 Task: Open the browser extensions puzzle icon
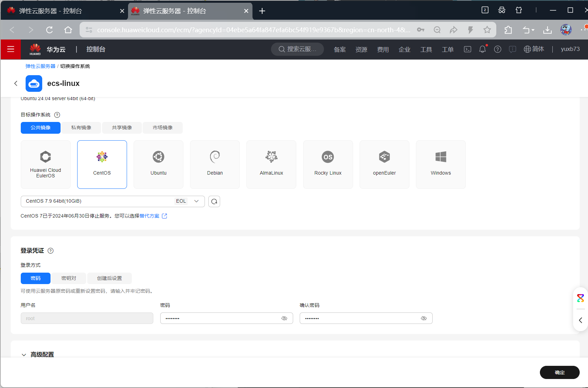click(x=508, y=30)
